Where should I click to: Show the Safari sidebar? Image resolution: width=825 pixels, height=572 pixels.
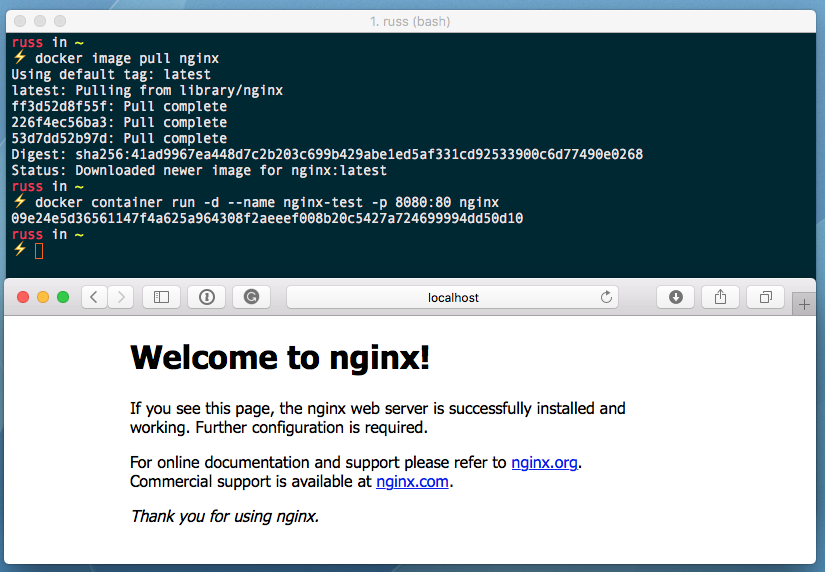162,297
